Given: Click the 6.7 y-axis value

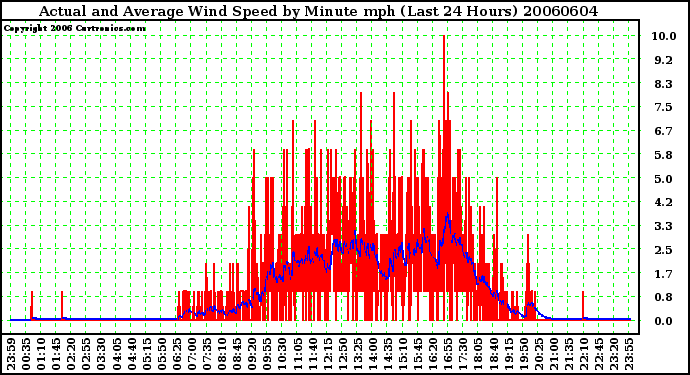Looking at the screenshot, I should 664,131.
